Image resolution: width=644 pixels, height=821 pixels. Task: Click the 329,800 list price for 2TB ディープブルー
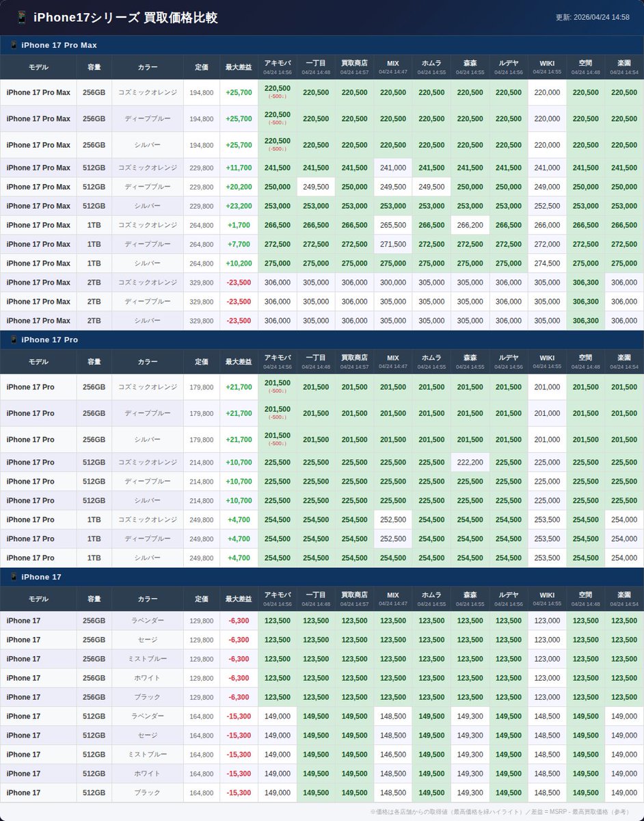coord(202,302)
